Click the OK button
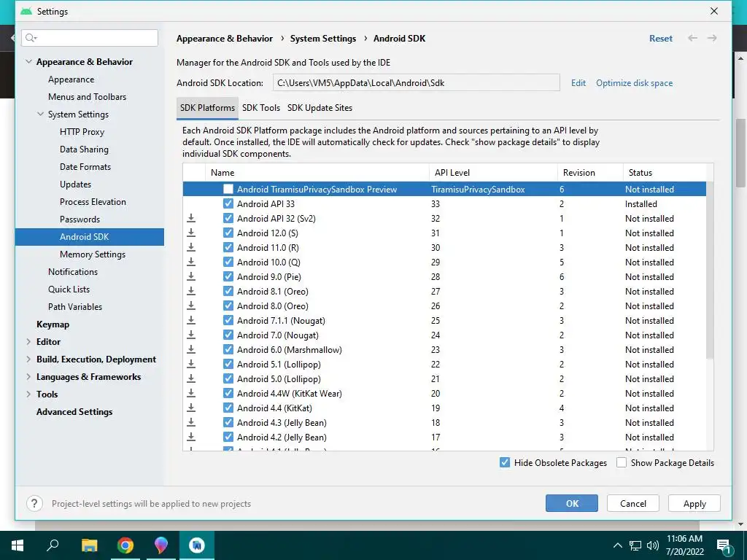 point(572,503)
